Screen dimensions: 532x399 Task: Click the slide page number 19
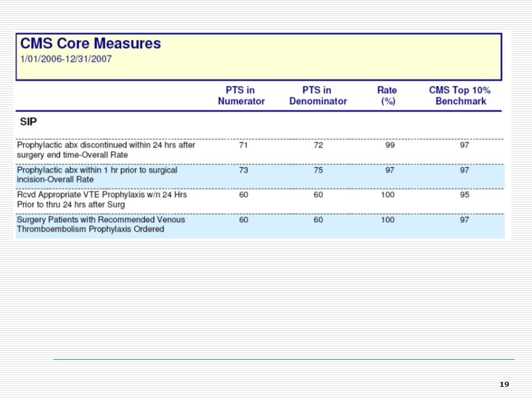click(504, 385)
